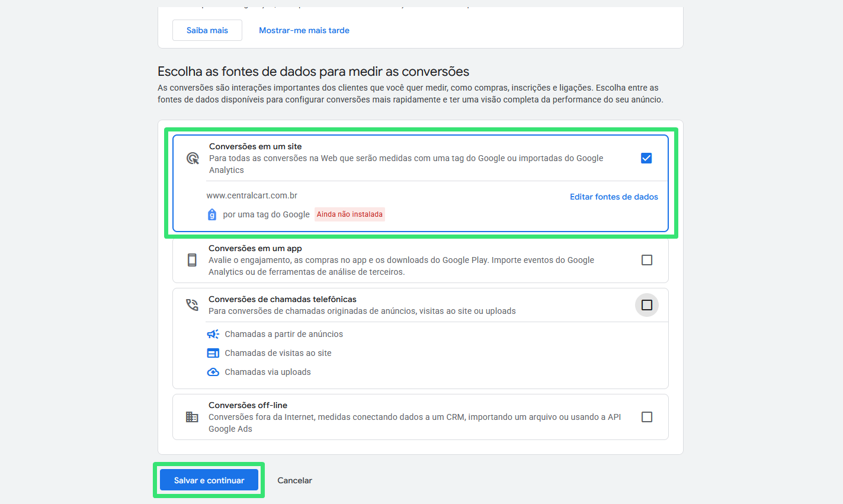Viewport: 843px width, 504px height.
Task: Uncheck Conversões em um site
Action: [646, 158]
